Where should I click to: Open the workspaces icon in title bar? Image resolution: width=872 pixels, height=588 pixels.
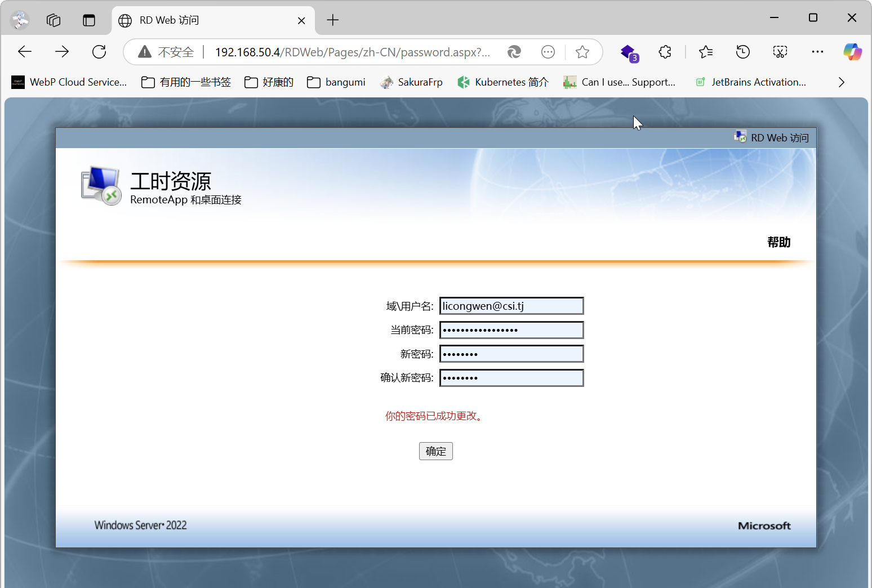tap(54, 20)
